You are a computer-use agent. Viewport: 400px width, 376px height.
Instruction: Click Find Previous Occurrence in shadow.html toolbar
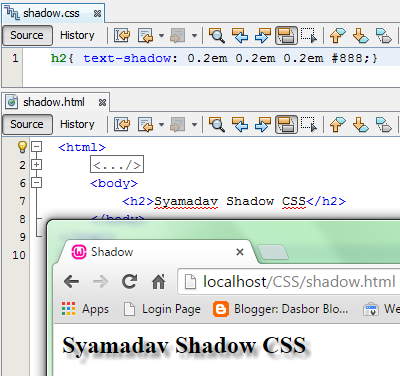tap(240, 124)
